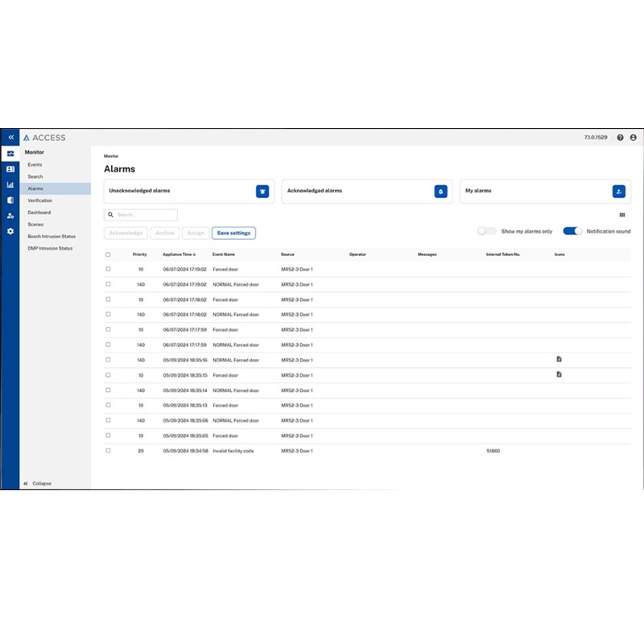This screenshot has height=644, width=644.
Task: Open the column chooser grid icon
Action: 622,215
